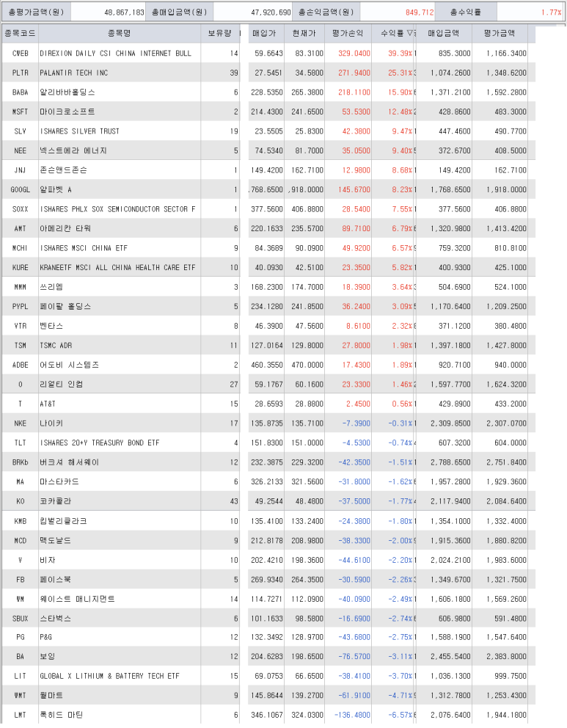Select the TSMC ADR stock name
This screenshot has height=728, width=567.
(56, 346)
